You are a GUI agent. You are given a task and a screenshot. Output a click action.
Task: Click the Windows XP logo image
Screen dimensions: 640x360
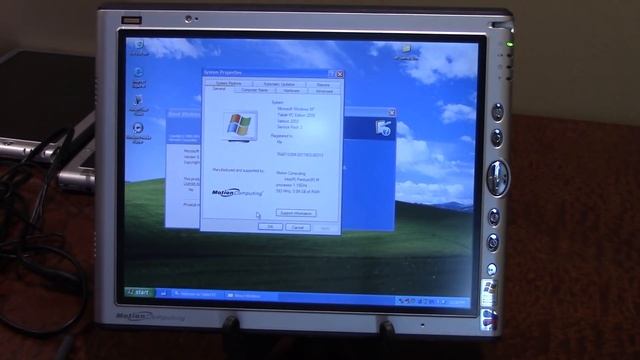point(240,126)
